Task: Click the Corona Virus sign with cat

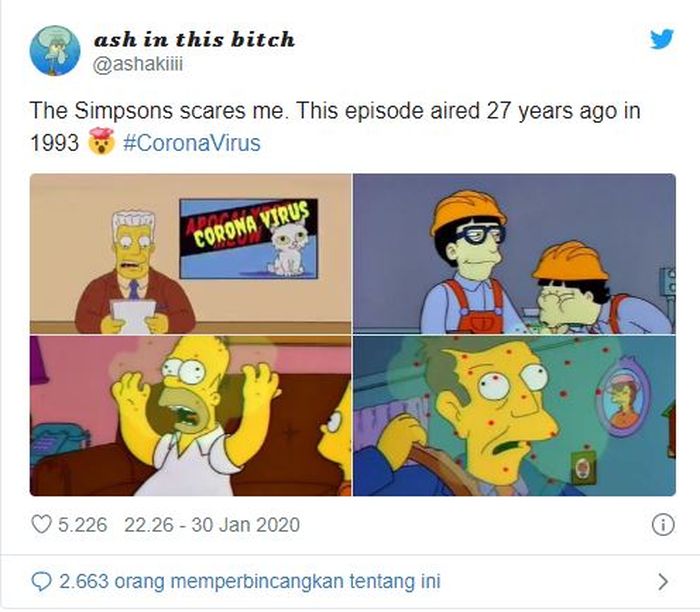Action: point(249,239)
